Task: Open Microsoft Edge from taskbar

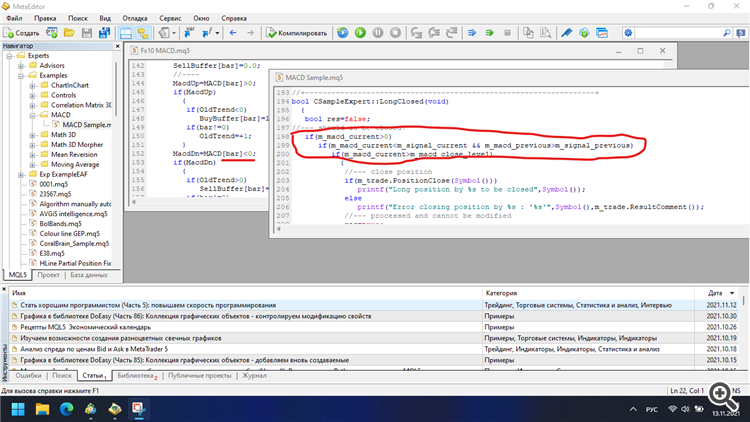Action: [x=66, y=409]
